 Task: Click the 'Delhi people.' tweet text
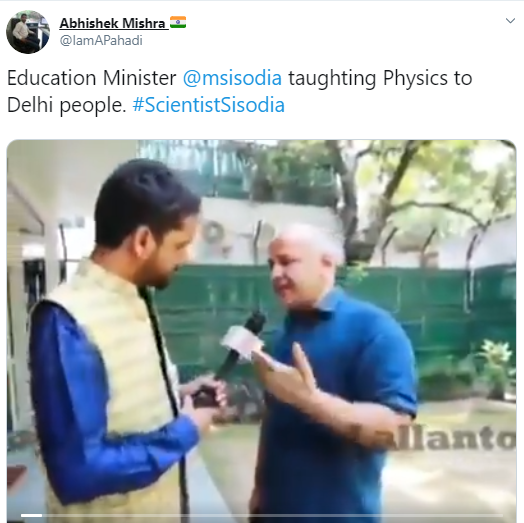(67, 106)
